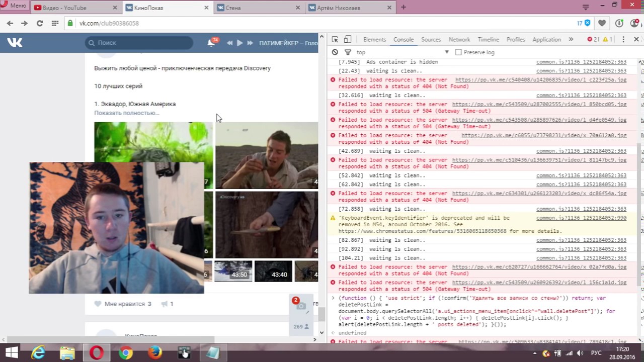The width and height of the screenshot is (644, 362).
Task: Click the VK Поиск search field
Action: (x=139, y=43)
